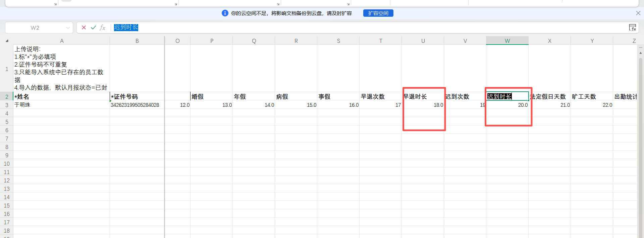Click the 扩容空间 button
The width and height of the screenshot is (644, 238).
click(x=378, y=13)
